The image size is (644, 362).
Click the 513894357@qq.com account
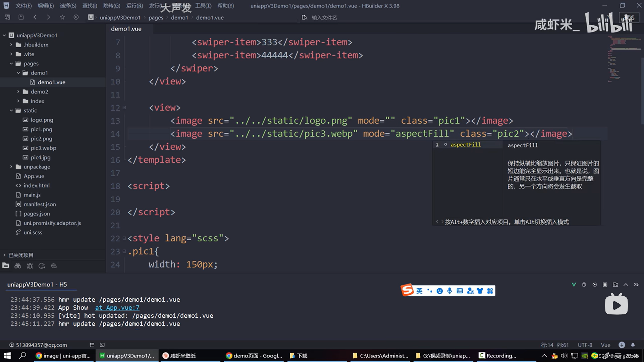click(x=38, y=345)
